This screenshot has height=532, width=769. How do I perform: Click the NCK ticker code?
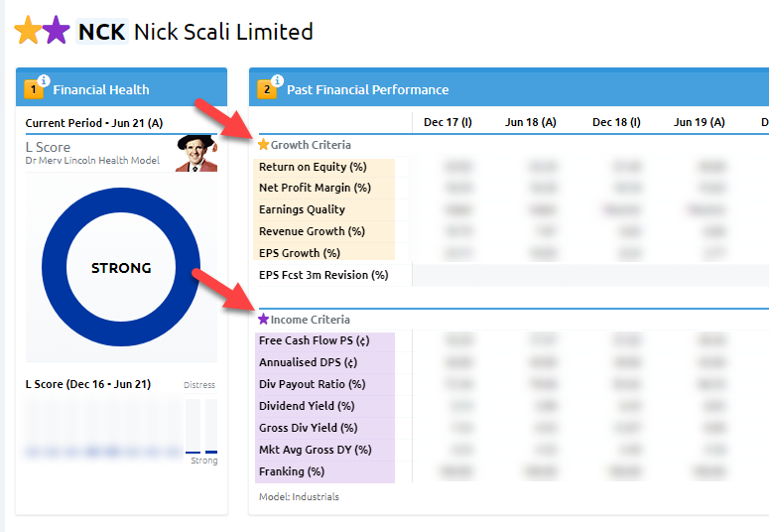(101, 32)
